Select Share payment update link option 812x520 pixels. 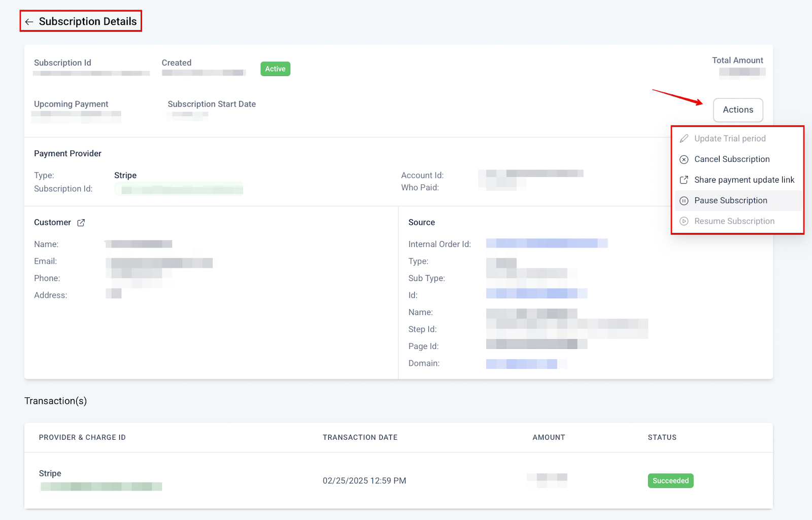pos(744,180)
